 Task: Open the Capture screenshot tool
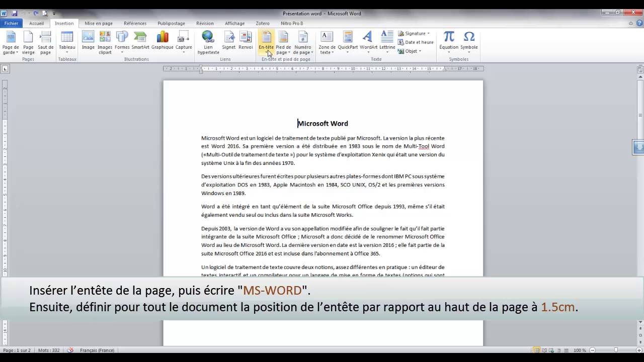coord(184,43)
